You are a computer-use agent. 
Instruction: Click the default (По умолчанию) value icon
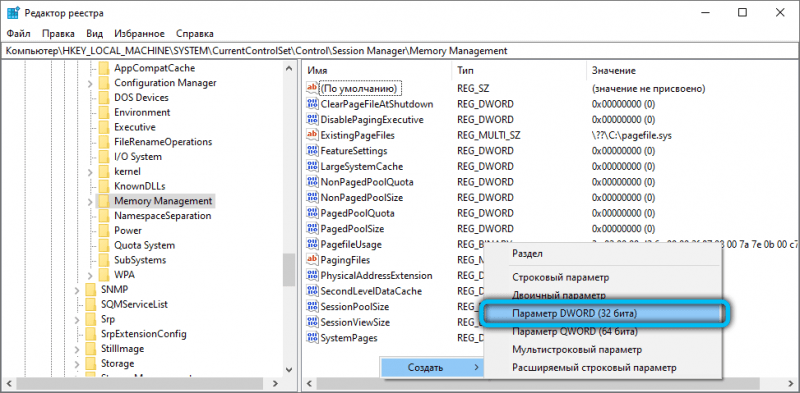click(x=312, y=89)
